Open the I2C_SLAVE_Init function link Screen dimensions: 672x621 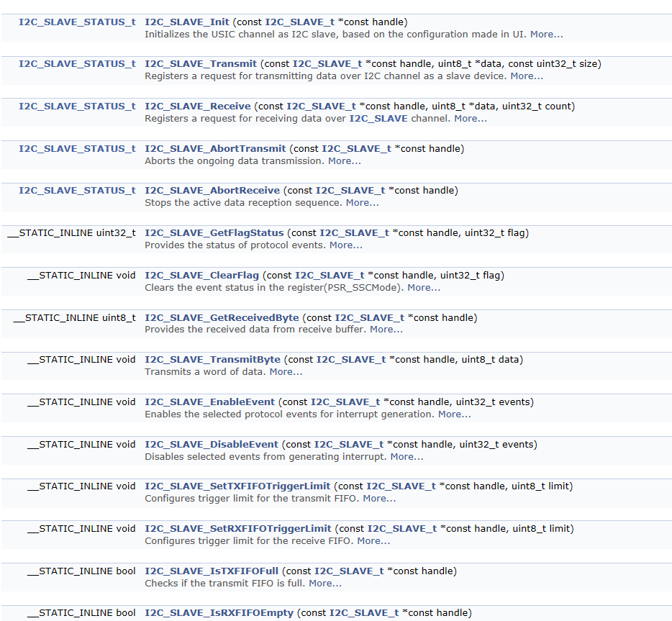pyautogui.click(x=187, y=22)
